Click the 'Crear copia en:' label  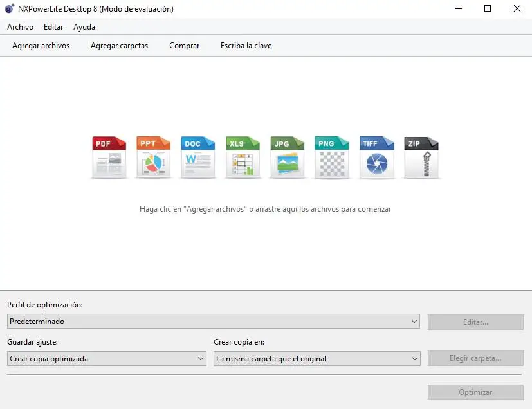pyautogui.click(x=239, y=342)
